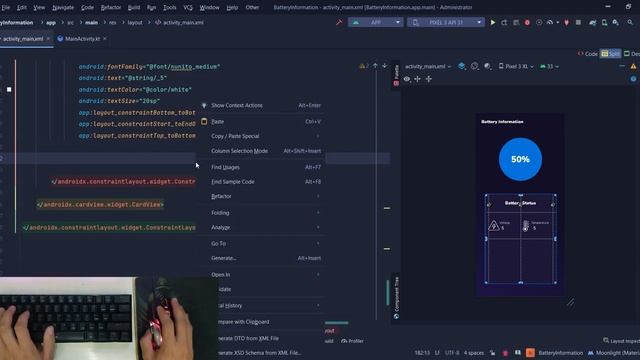Click the 4 spaces indent status entry
This screenshot has width=640, height=360.
pos(473,353)
